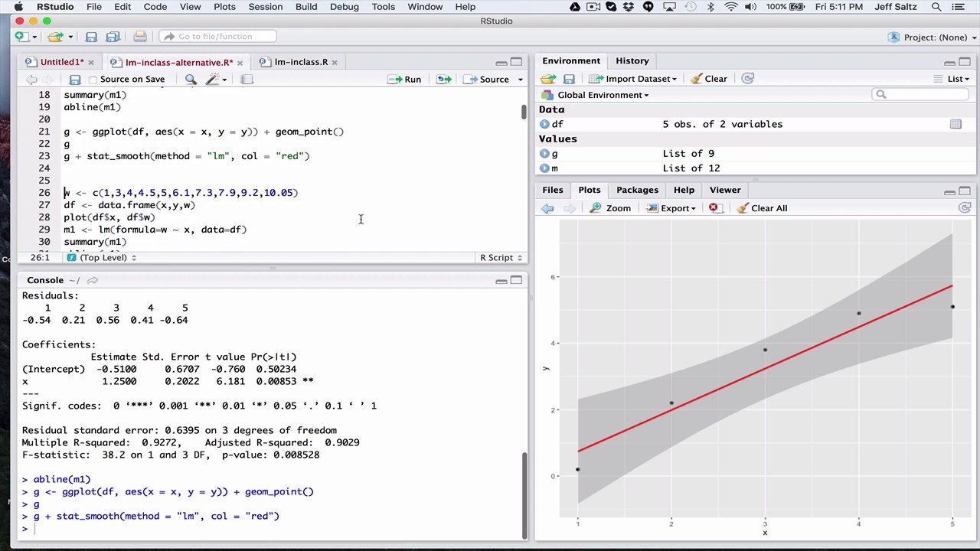
Task: Click the Load Workspace folder icon in Environment pane
Action: (547, 79)
